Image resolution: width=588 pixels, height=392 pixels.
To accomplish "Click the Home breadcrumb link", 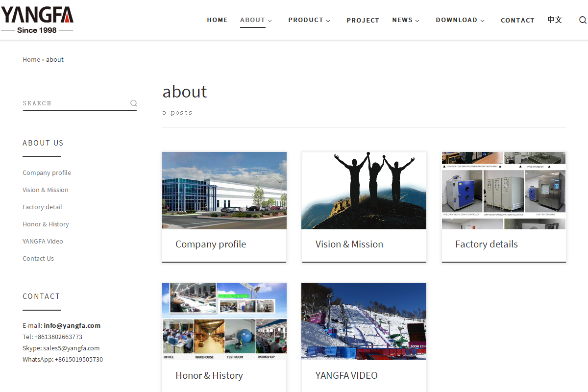I will tap(31, 59).
